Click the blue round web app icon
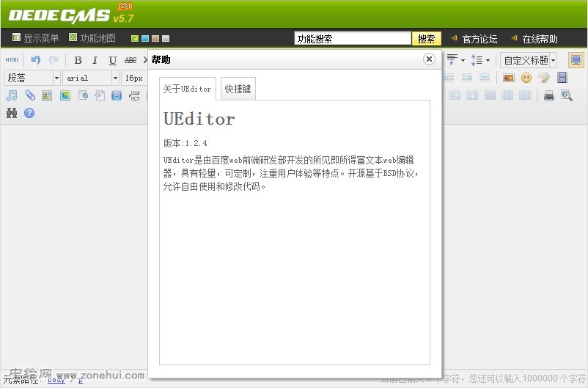The image size is (588, 388). [x=117, y=95]
